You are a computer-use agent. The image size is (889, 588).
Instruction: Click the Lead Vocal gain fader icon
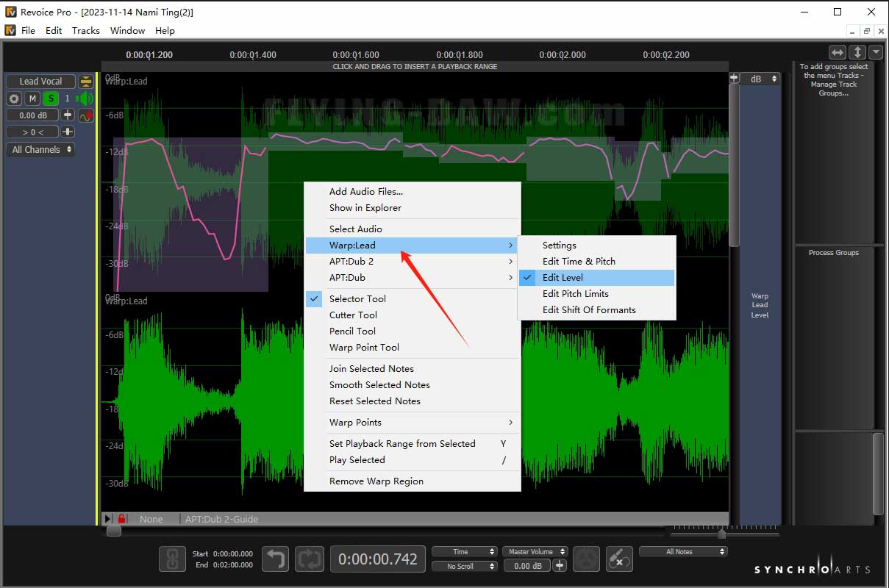pyautogui.click(x=68, y=115)
